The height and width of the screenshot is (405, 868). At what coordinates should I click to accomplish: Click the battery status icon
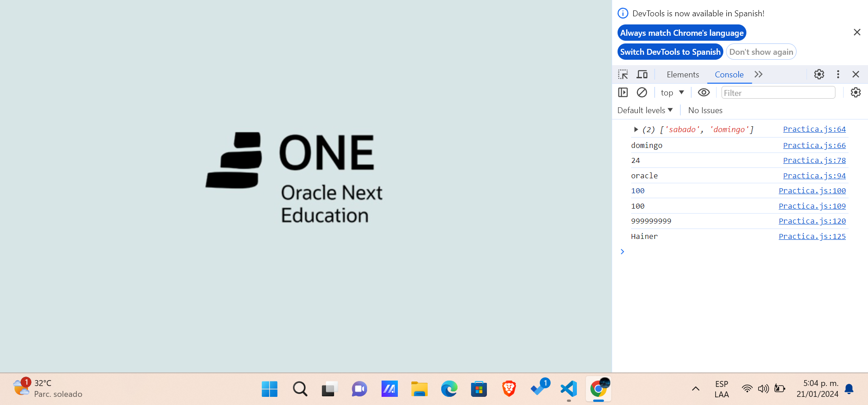779,389
